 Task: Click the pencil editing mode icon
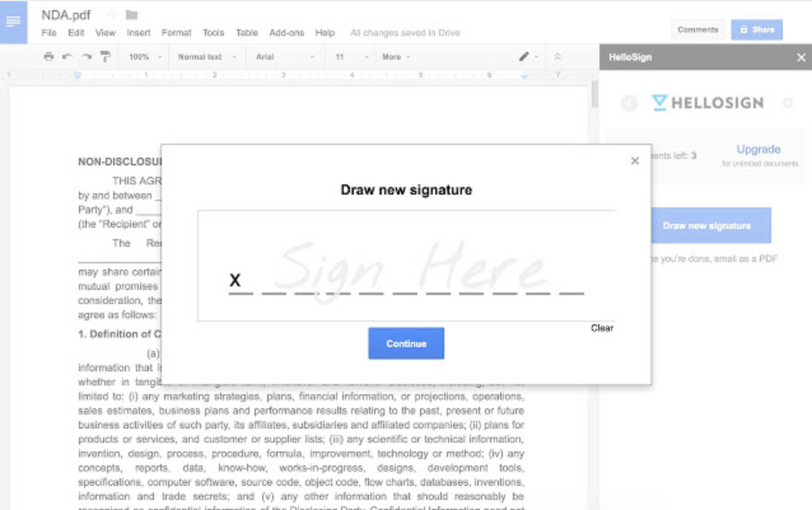point(524,56)
